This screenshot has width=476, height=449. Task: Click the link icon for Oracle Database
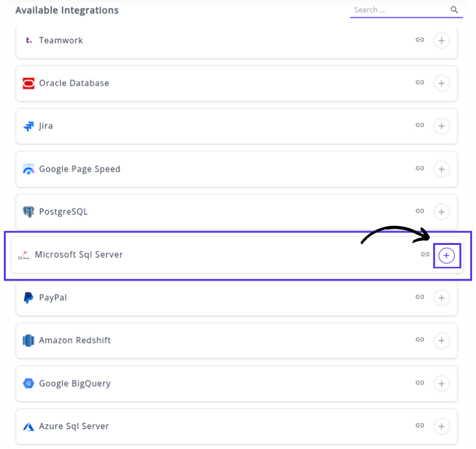click(420, 83)
